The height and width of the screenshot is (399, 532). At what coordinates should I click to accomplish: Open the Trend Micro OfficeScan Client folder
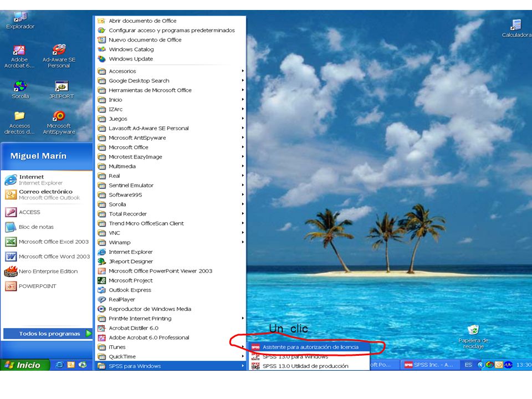(x=171, y=223)
